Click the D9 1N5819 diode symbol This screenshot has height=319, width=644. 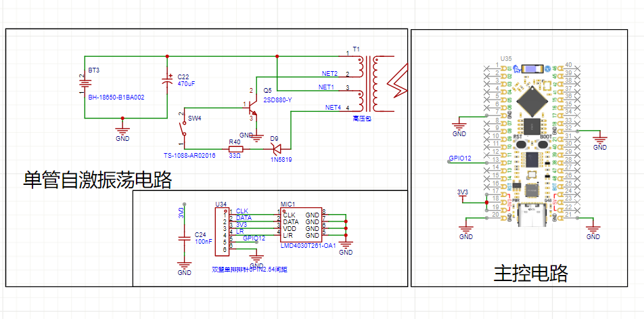(x=275, y=148)
